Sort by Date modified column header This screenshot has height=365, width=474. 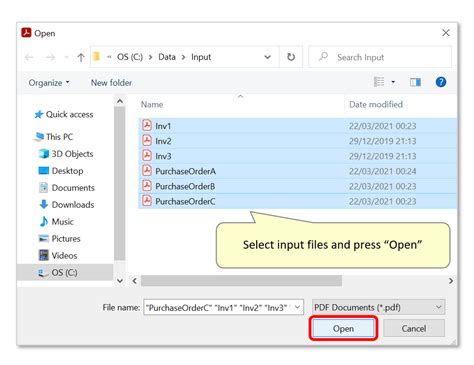pos(376,105)
